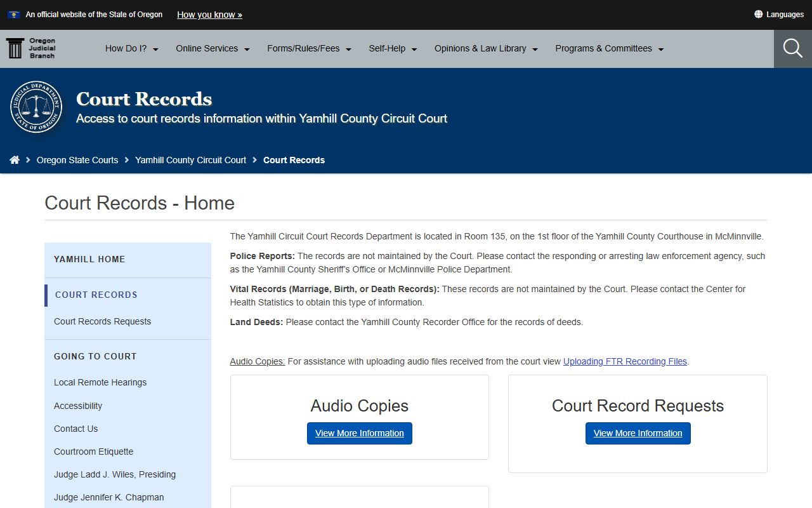Open the How you know link
The image size is (812, 508).
coord(209,15)
